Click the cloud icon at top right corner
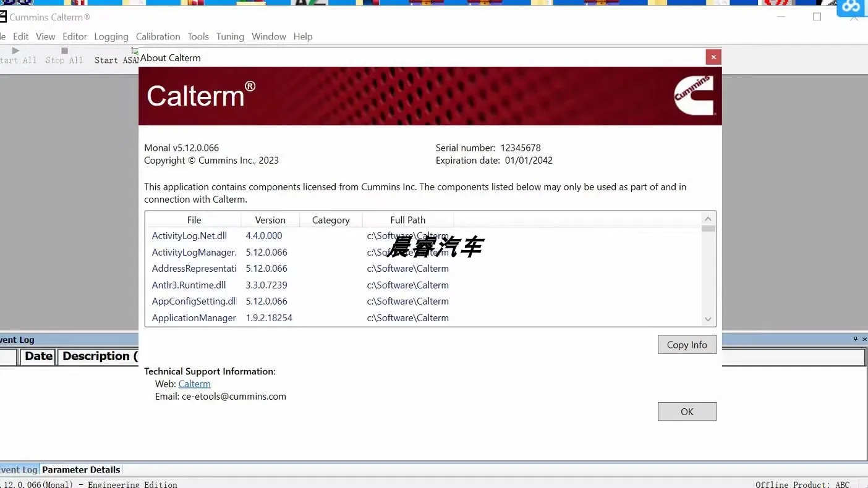 851,7
